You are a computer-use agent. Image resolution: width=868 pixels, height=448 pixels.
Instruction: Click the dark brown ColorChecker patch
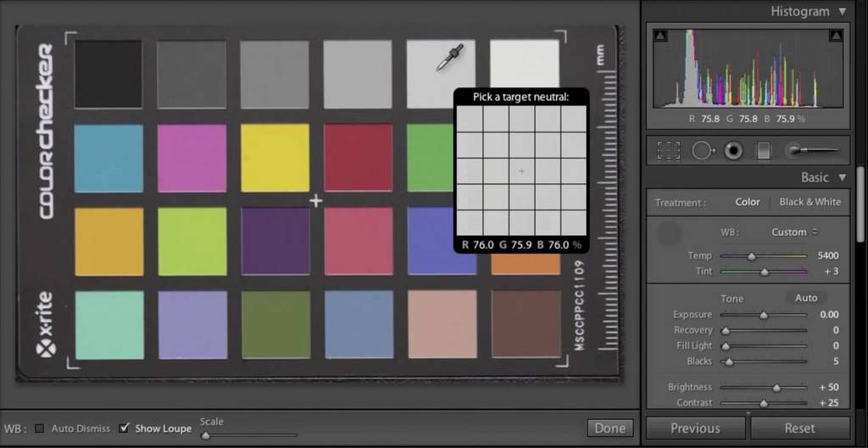click(526, 324)
